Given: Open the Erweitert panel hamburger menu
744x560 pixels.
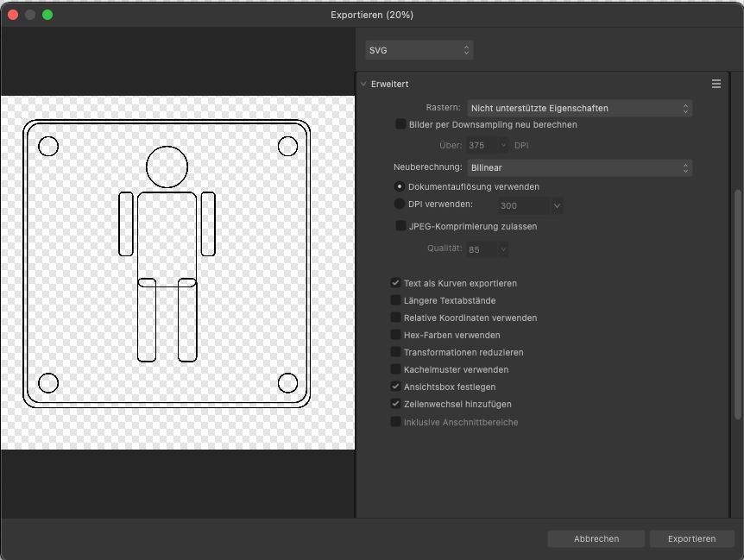Looking at the screenshot, I should (x=716, y=84).
